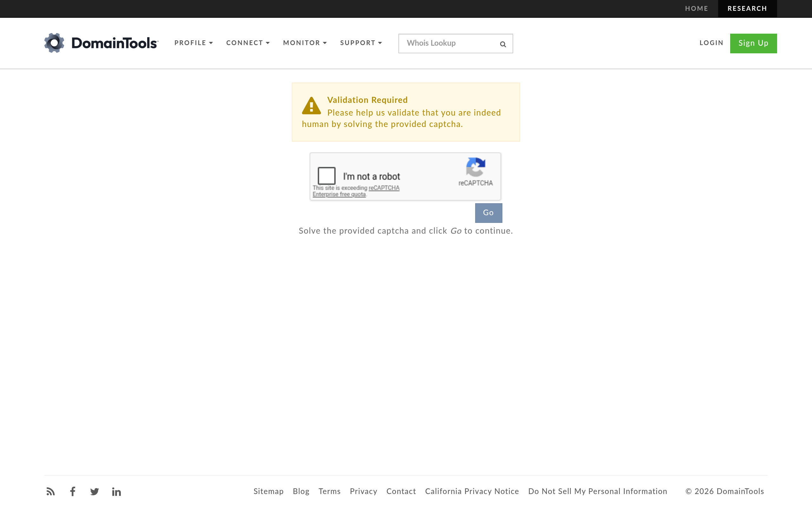Open Do Not Sell My Personal Information
Image resolution: width=812 pixels, height=508 pixels.
(598, 491)
